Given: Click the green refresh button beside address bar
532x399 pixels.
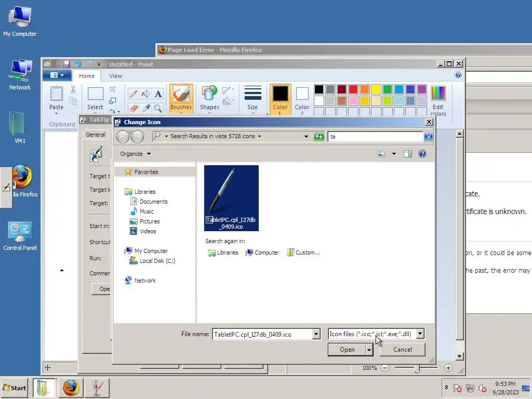Looking at the screenshot, I should point(319,137).
